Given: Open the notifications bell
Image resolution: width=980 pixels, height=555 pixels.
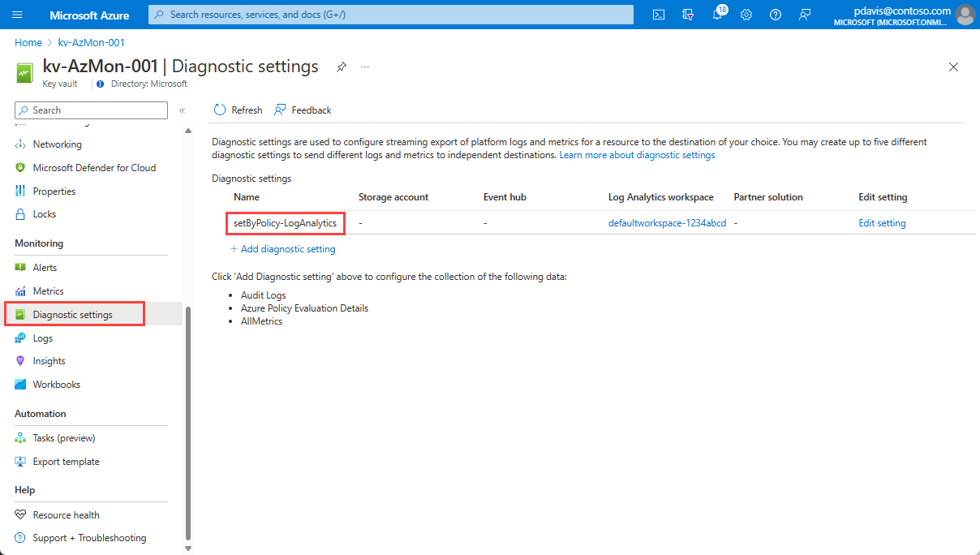Looking at the screenshot, I should point(717,15).
